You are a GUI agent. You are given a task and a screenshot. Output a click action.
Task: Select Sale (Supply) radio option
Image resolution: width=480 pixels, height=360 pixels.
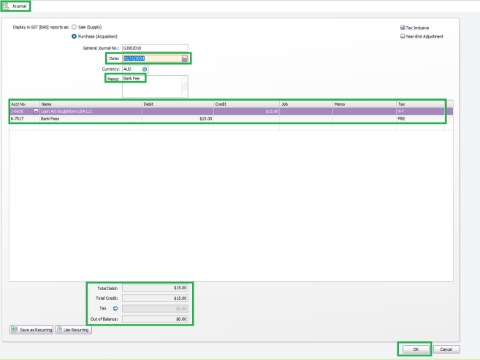tap(74, 27)
